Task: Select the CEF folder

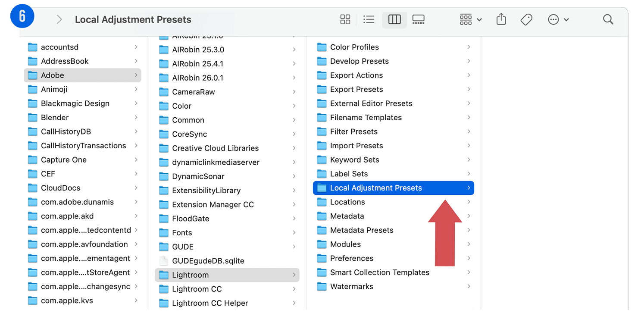Action: (x=83, y=174)
